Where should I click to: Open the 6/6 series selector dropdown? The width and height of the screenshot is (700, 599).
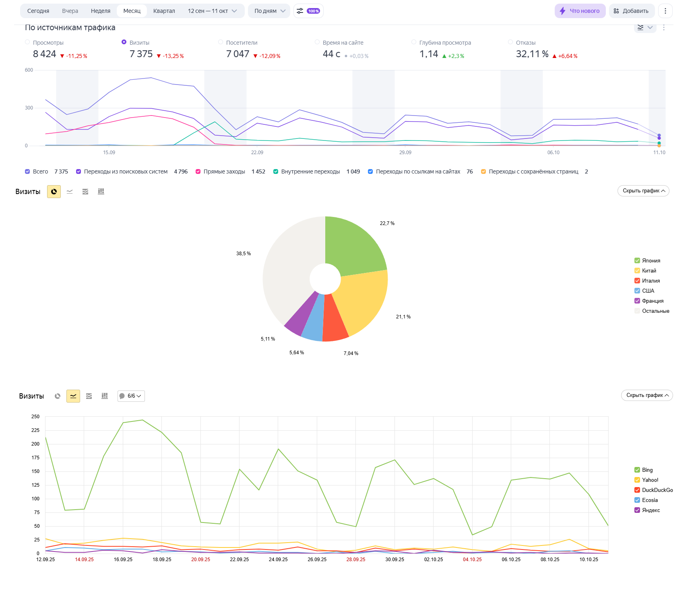(x=131, y=396)
